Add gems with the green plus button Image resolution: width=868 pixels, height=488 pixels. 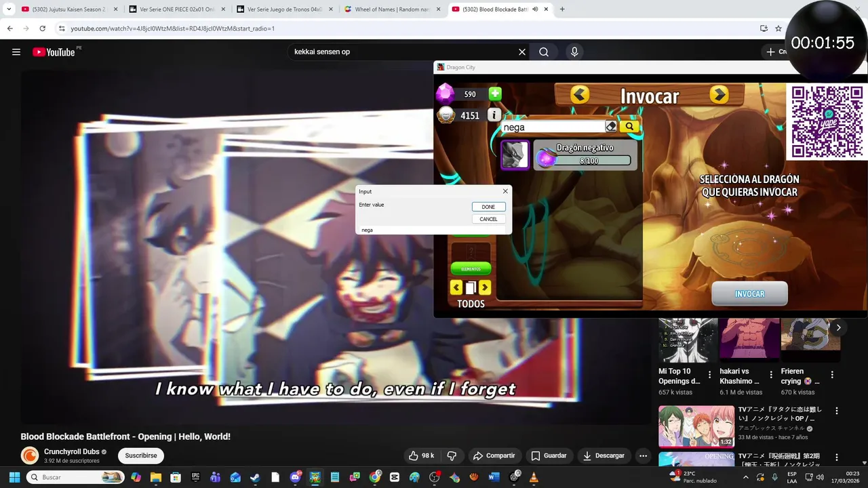[x=495, y=94]
